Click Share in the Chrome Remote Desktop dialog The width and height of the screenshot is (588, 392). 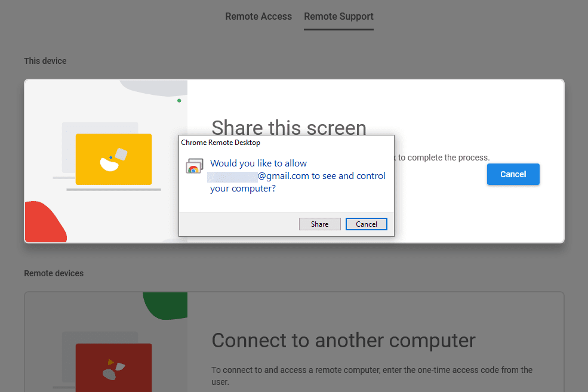319,224
